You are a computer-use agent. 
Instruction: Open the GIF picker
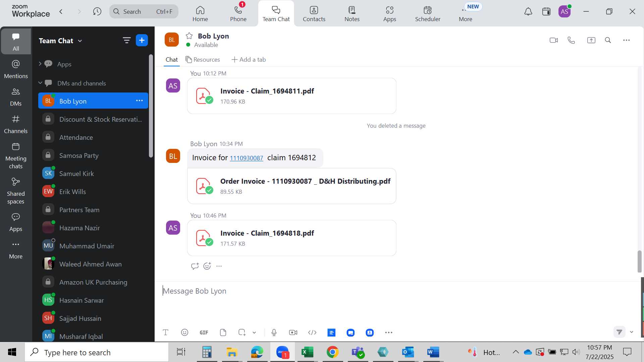204,333
